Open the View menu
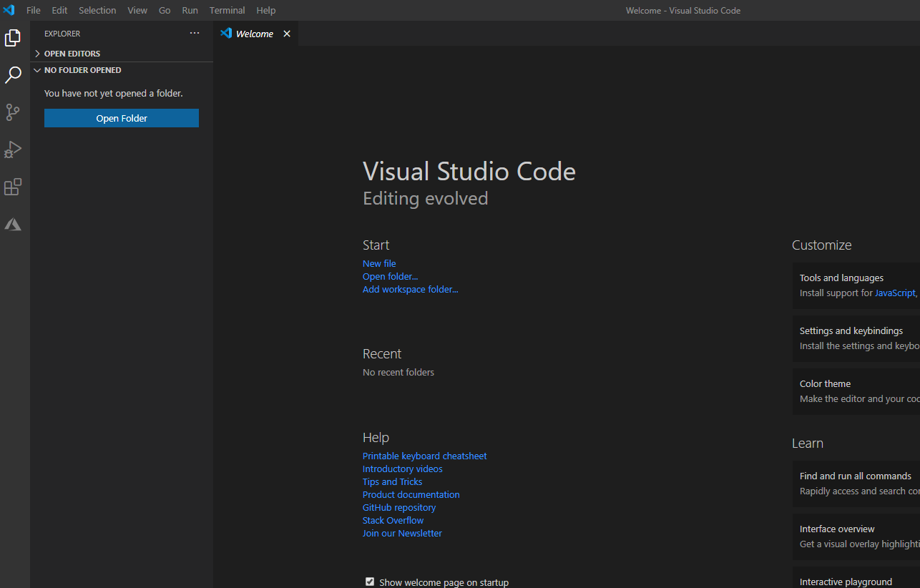The width and height of the screenshot is (920, 588). pyautogui.click(x=137, y=10)
